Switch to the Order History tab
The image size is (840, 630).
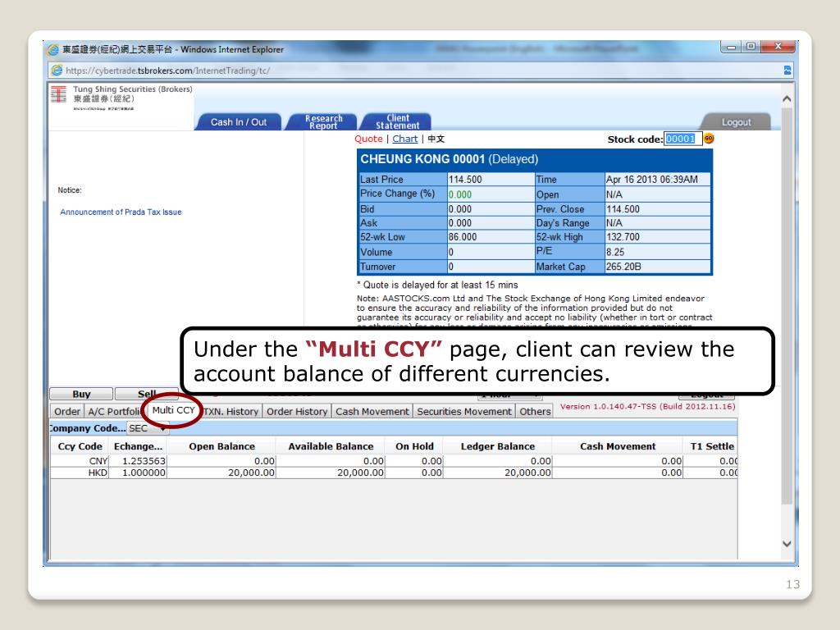[297, 412]
